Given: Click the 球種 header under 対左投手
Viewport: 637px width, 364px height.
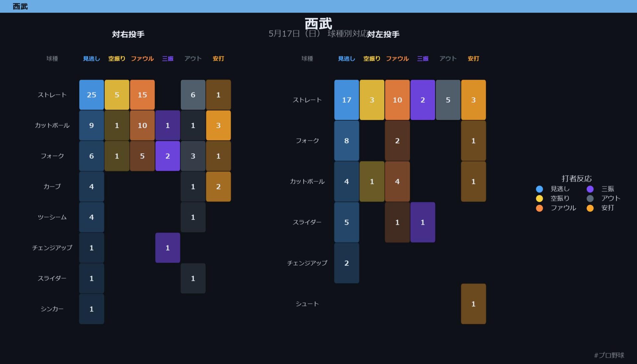Looking at the screenshot, I should coord(307,59).
